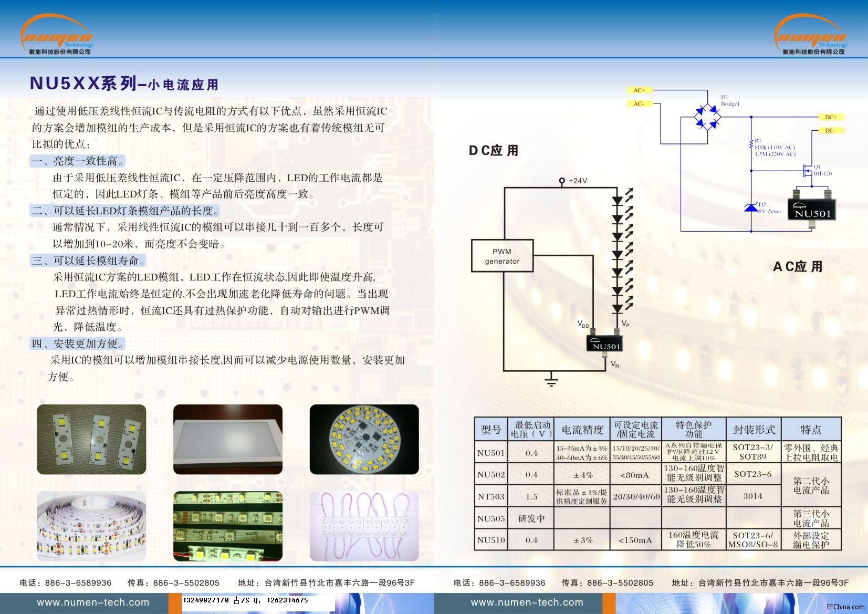Image resolution: width=868 pixels, height=614 pixels.
Task: Click the AC+ yellow terminal label
Action: [639, 90]
